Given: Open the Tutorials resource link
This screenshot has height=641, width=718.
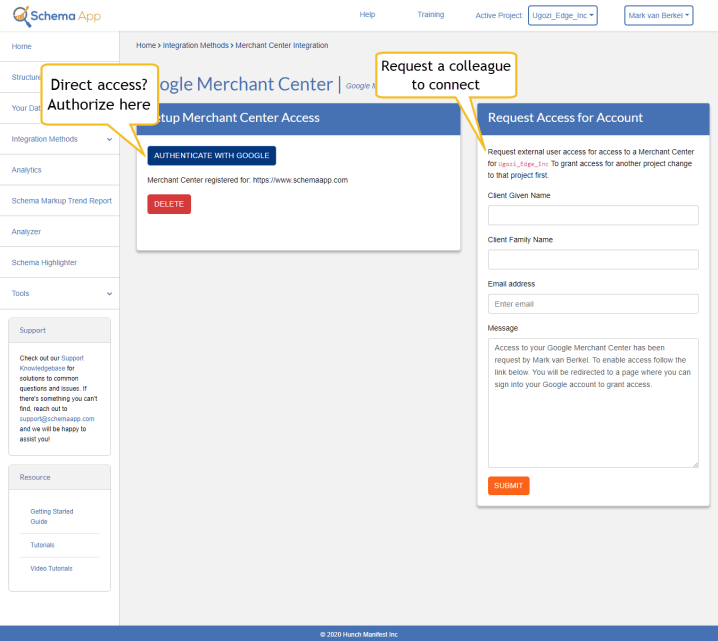Looking at the screenshot, I should [x=42, y=545].
